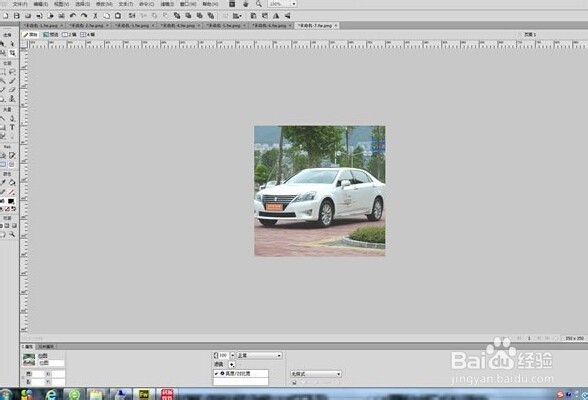
Task: Click the width field in properties panel
Action: [x=38, y=374]
